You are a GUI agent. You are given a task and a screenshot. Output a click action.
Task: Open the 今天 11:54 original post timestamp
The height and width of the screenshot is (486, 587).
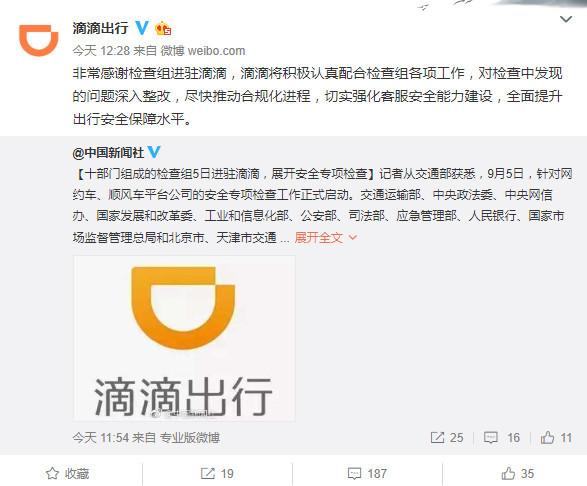click(101, 437)
